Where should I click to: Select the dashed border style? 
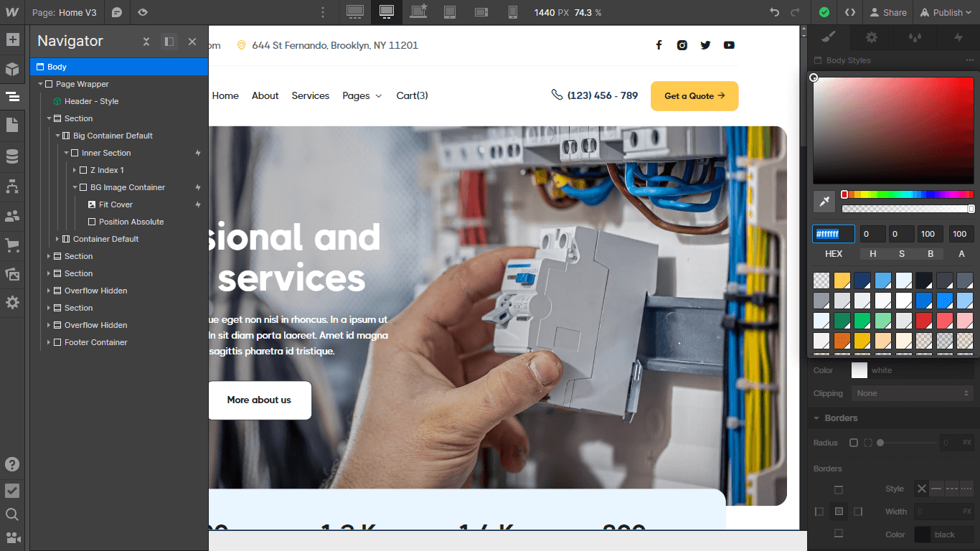(951, 489)
